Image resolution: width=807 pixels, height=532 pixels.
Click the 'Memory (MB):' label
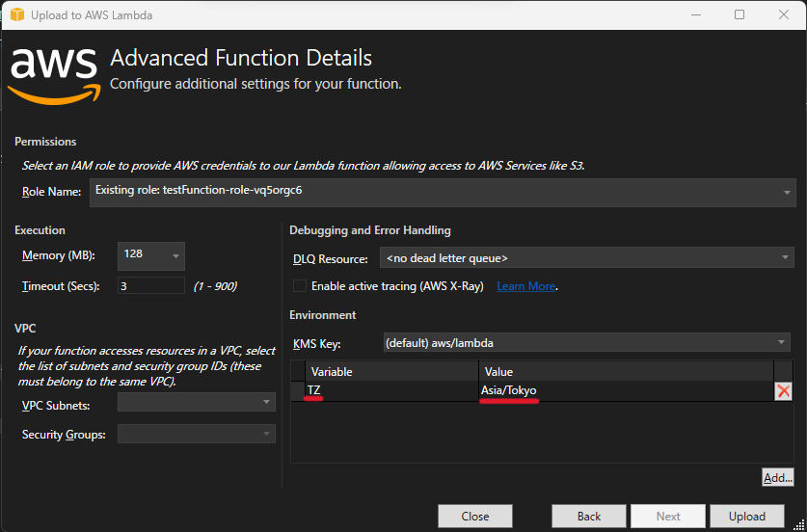(x=59, y=255)
